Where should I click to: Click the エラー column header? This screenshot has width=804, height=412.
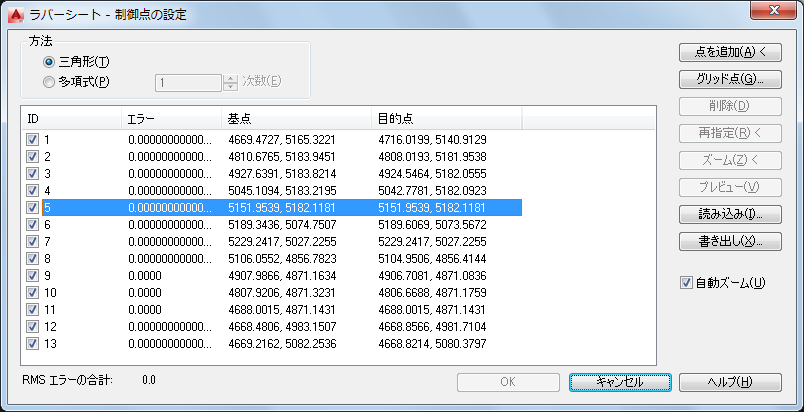(171, 119)
